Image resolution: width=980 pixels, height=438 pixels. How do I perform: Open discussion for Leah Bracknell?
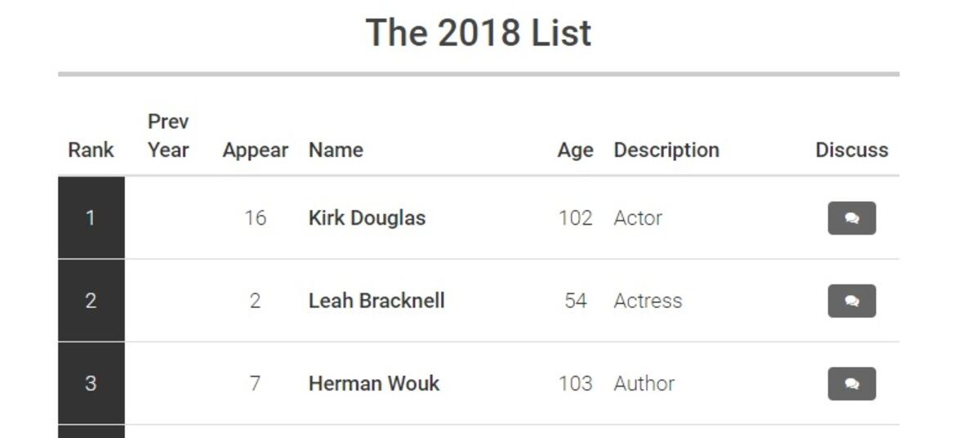(x=852, y=301)
